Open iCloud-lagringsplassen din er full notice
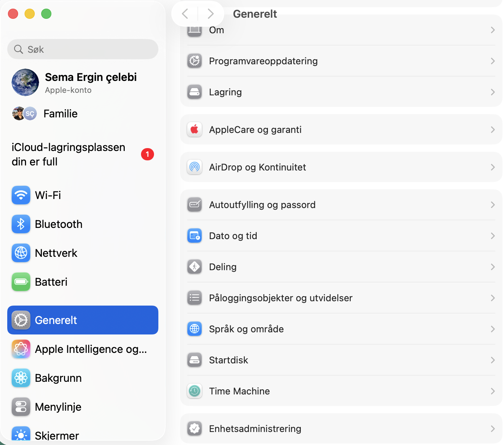504x445 pixels. 83,154
